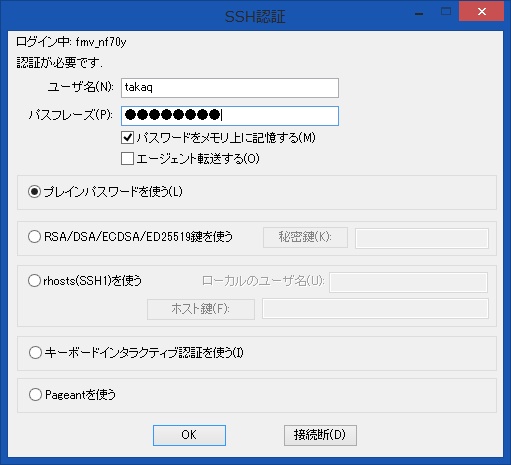Confirm login with the OK button
Viewport: 511px width, 465px height.
(189, 435)
